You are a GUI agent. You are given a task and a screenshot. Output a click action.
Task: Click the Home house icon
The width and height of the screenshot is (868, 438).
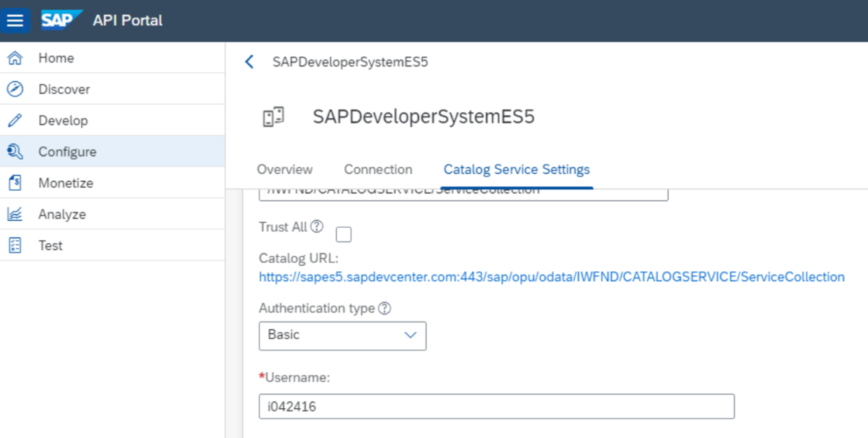tap(15, 58)
